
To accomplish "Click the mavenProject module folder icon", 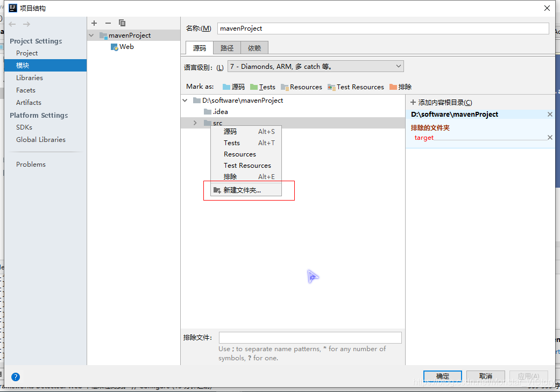I will (103, 35).
